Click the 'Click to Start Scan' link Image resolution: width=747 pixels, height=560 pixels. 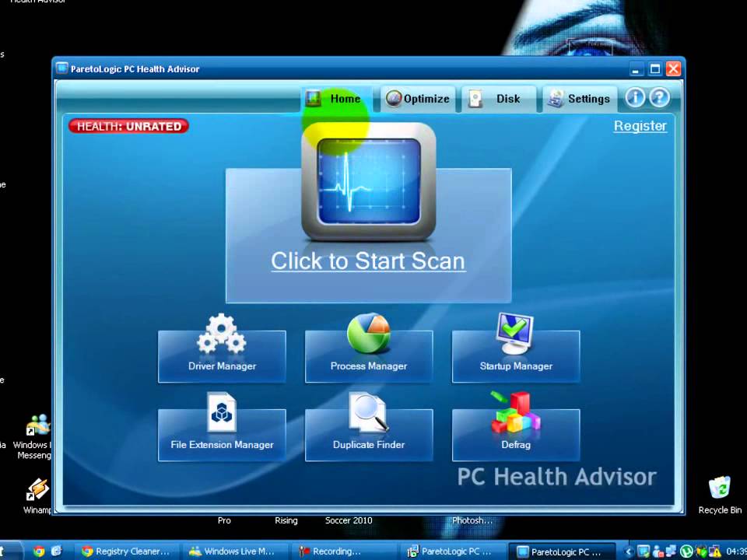368,261
